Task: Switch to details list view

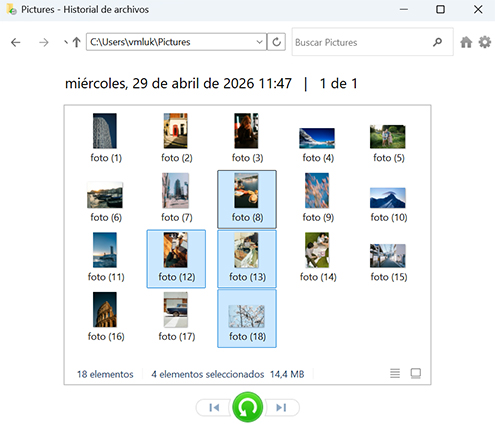Action: click(x=395, y=373)
